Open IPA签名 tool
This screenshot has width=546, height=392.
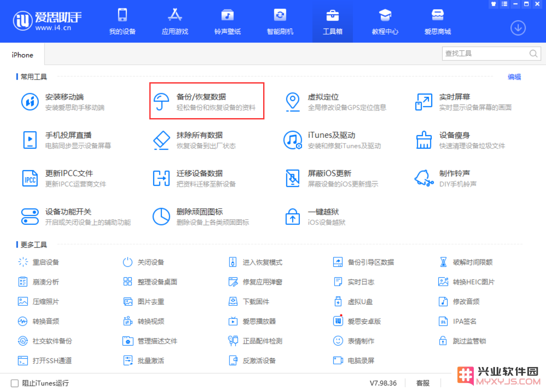(458, 321)
